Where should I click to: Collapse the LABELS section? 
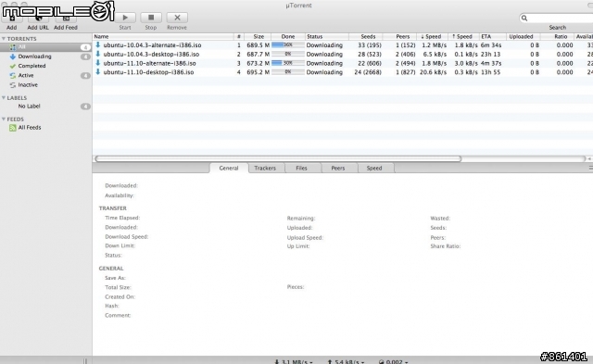pos(4,97)
